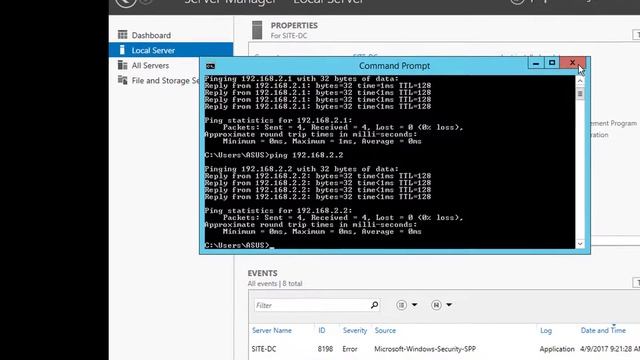Select the SITE-DC event row cell
This screenshot has width=640, height=360.
pos(264,349)
